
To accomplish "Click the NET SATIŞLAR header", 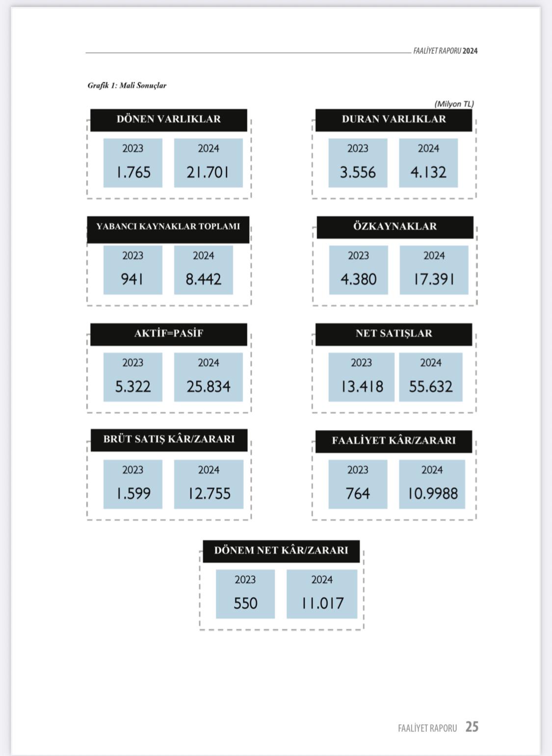I will tap(394, 334).
